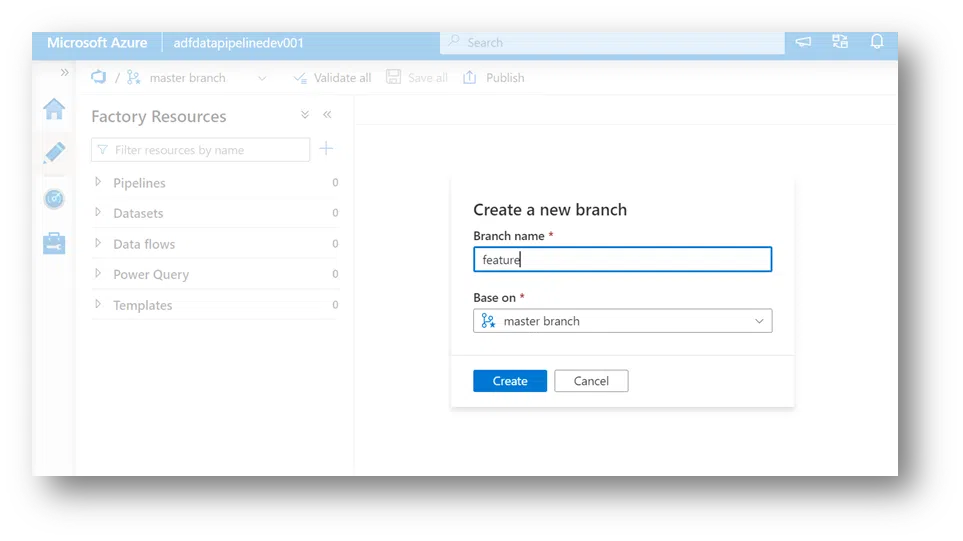
Task: Collapse the Factory Resources panel
Action: coord(327,116)
